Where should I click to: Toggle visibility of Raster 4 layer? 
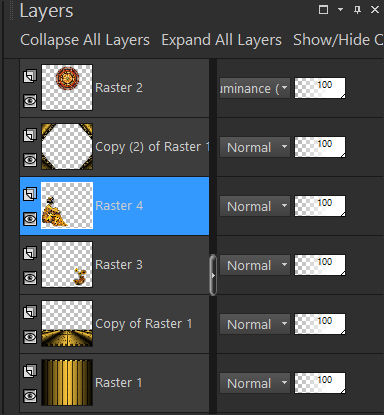(x=30, y=219)
